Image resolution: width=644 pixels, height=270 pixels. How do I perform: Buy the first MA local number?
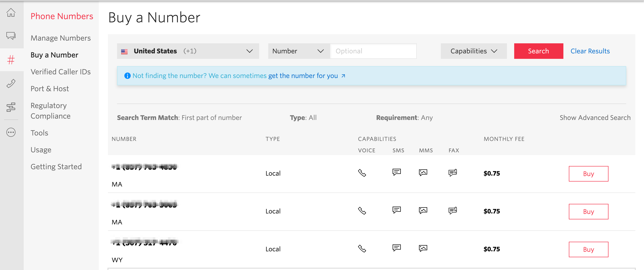coord(588,174)
